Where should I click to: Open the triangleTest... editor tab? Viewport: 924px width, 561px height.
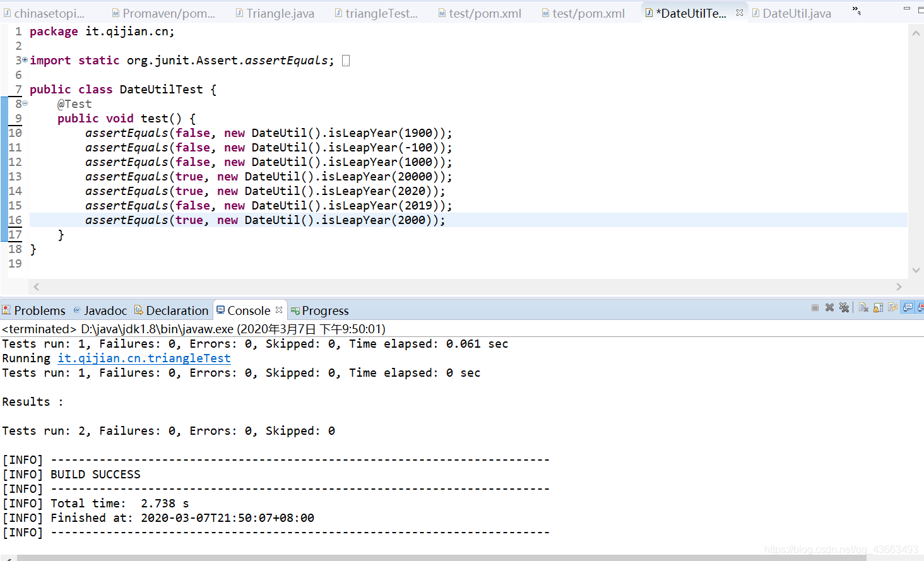[376, 13]
